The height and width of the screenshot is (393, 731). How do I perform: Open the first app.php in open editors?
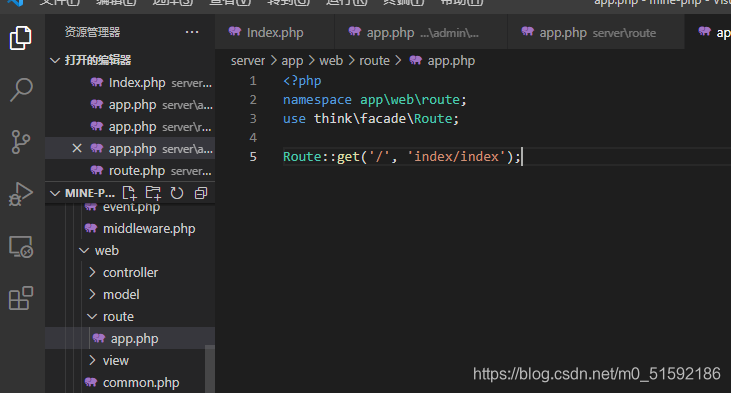tap(130, 104)
